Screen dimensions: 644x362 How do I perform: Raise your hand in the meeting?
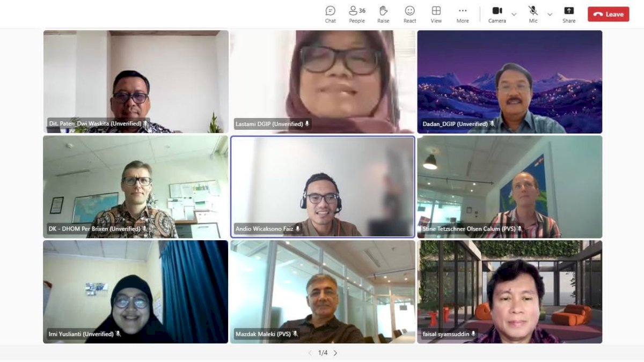click(x=383, y=14)
